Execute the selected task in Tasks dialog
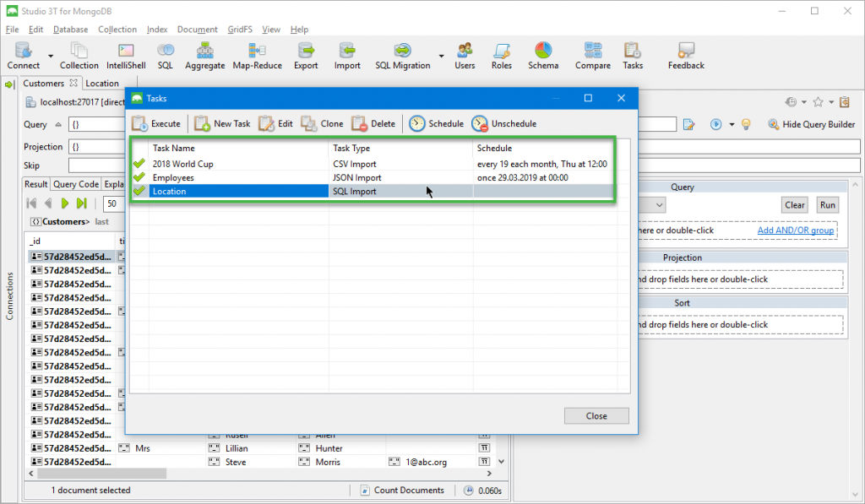The height and width of the screenshot is (504, 865). [156, 123]
